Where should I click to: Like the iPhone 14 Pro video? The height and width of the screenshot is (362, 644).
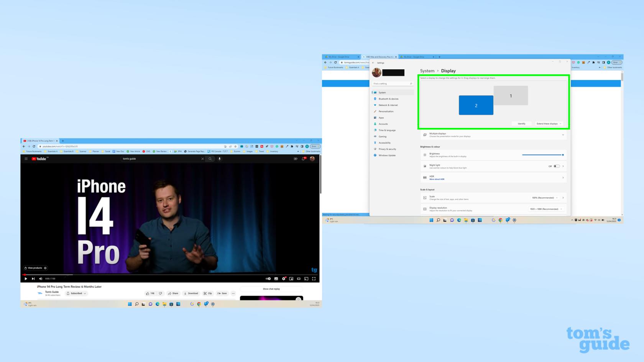150,293
